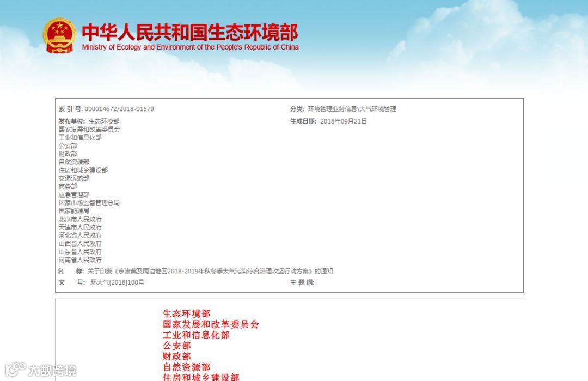Click red heading 财政部 in document body
Viewport: 588px width, 381px height.
pyautogui.click(x=176, y=357)
